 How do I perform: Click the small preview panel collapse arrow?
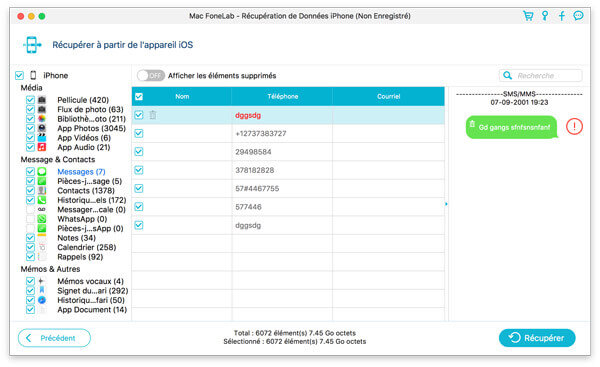(x=446, y=204)
